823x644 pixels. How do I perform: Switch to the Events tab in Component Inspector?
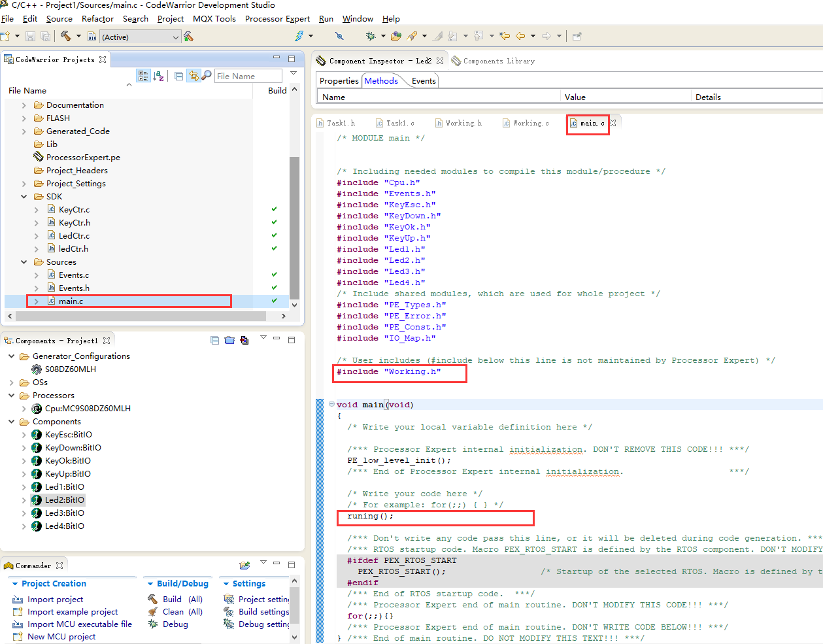point(424,81)
